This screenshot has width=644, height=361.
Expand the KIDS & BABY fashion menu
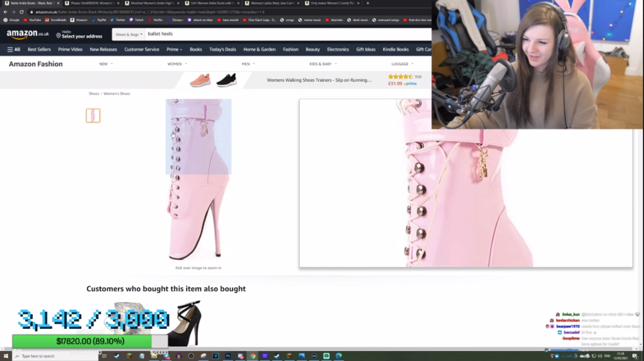[x=323, y=64]
